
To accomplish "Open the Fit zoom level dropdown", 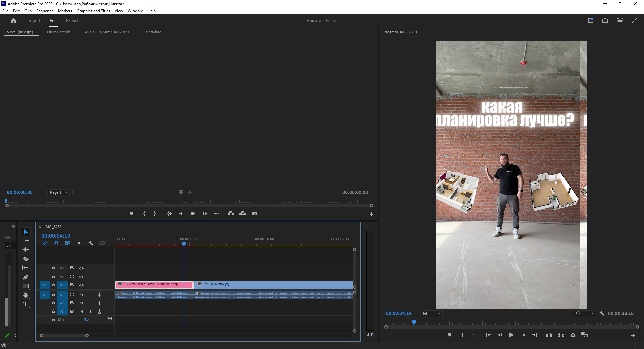I will coord(432,313).
